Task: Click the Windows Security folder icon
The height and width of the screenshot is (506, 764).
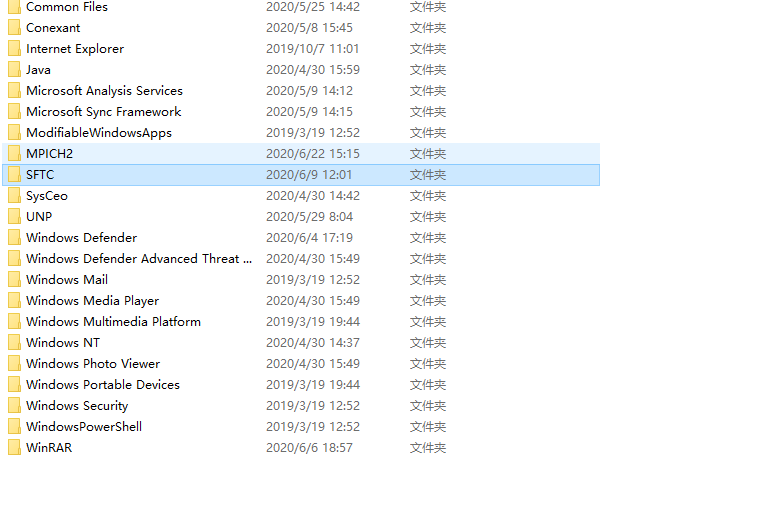Action: tap(15, 405)
